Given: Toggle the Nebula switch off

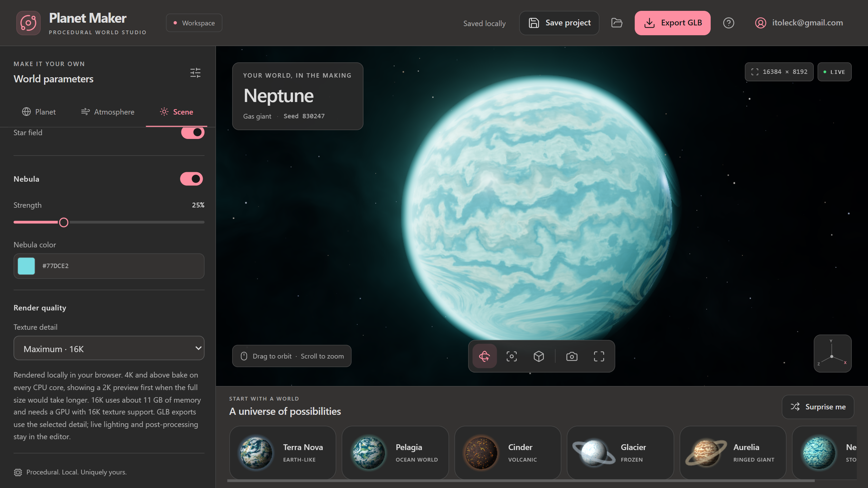Looking at the screenshot, I should click(192, 179).
